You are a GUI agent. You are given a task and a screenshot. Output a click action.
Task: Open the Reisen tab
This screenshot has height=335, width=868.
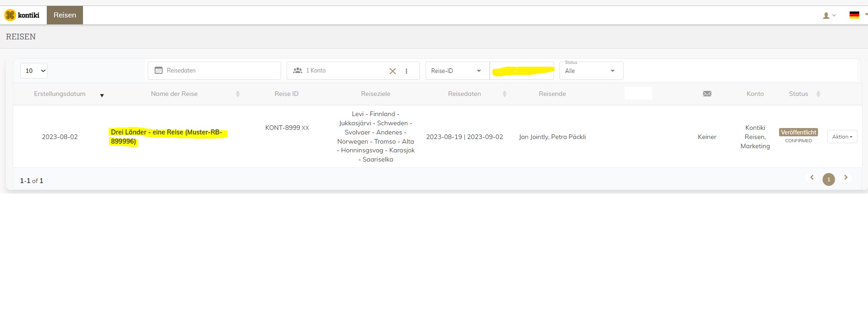65,15
